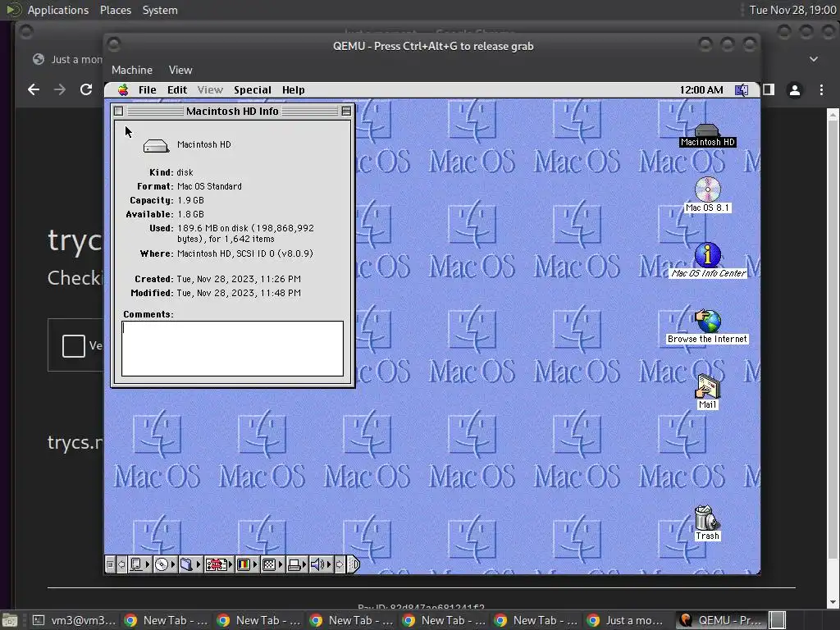Switch to the Just a moment Chrome taskbar entry
Viewport: 840px width, 630px height.
[626, 620]
